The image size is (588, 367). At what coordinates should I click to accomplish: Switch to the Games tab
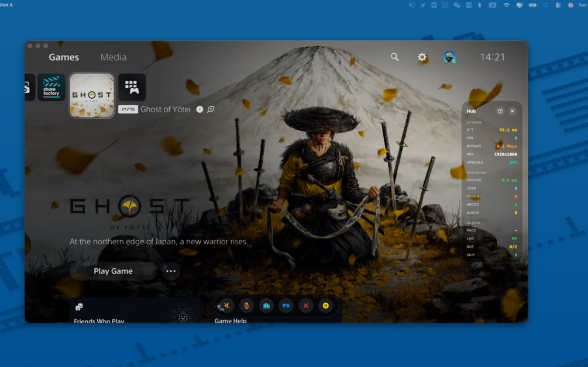tap(64, 57)
